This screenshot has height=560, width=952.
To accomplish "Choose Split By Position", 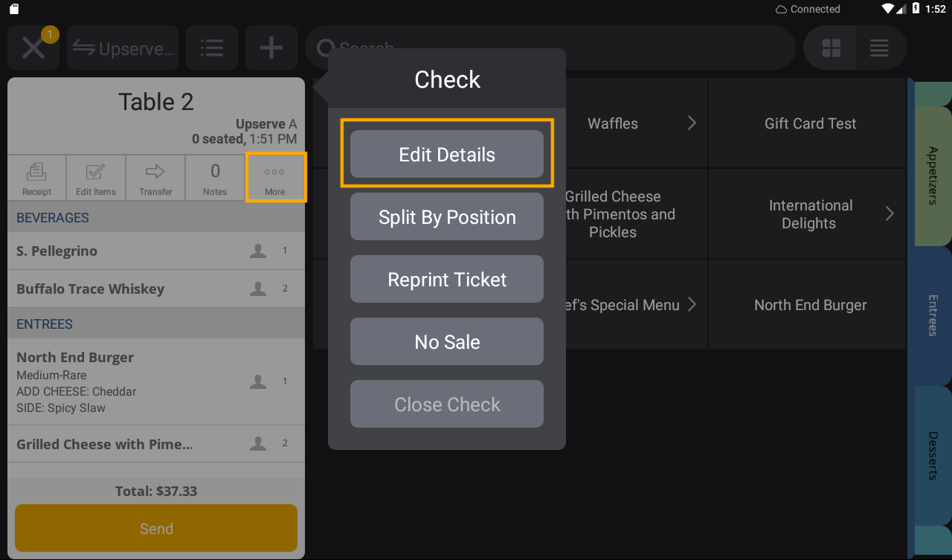I will click(x=447, y=216).
